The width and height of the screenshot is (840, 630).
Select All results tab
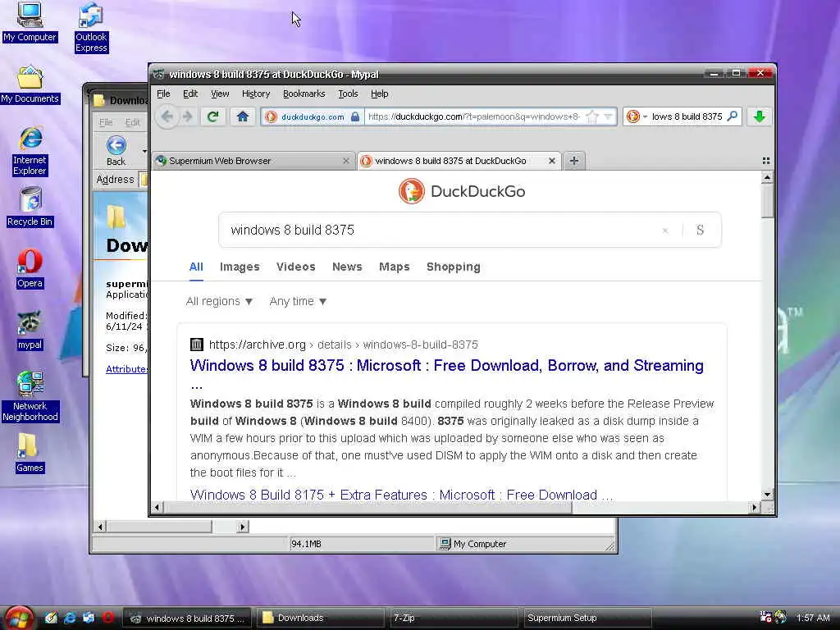(196, 267)
